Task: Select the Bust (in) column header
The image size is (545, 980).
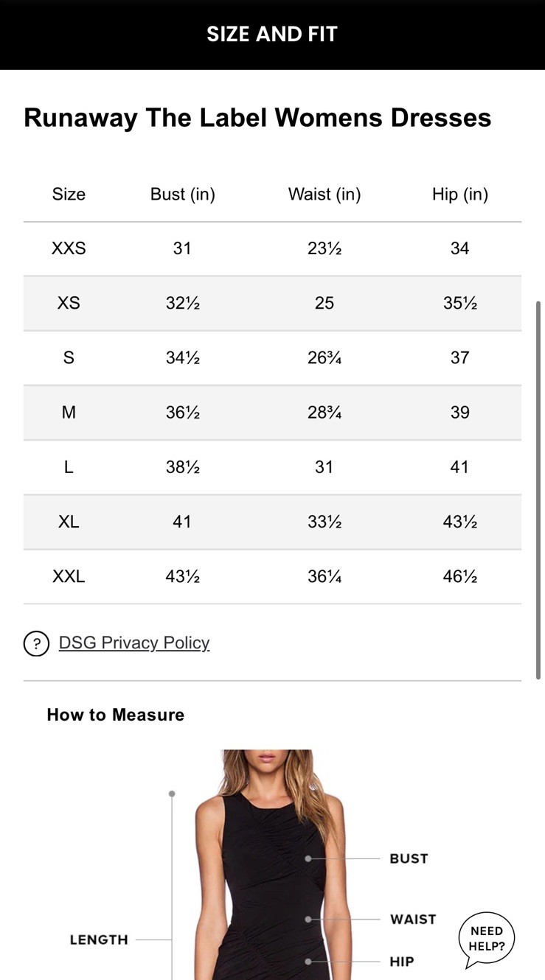Action: pyautogui.click(x=182, y=195)
